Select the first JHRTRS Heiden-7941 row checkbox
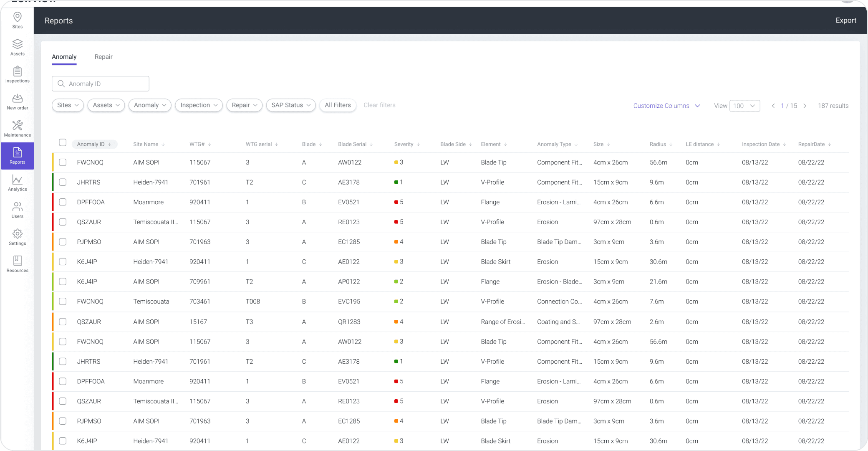 click(63, 182)
